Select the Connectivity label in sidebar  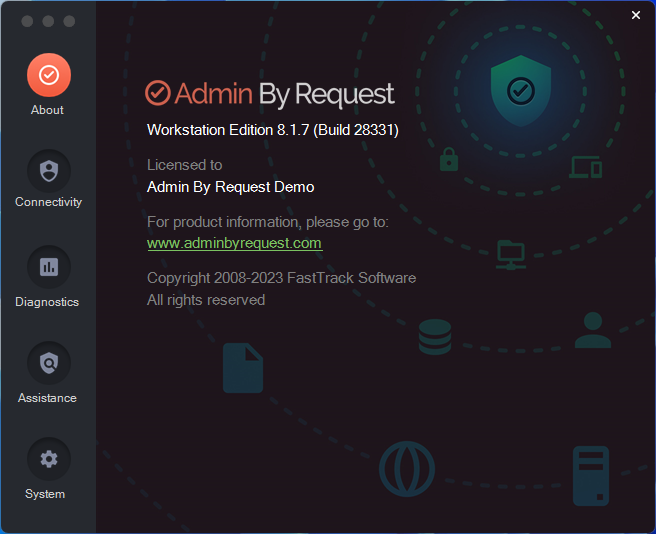point(49,202)
